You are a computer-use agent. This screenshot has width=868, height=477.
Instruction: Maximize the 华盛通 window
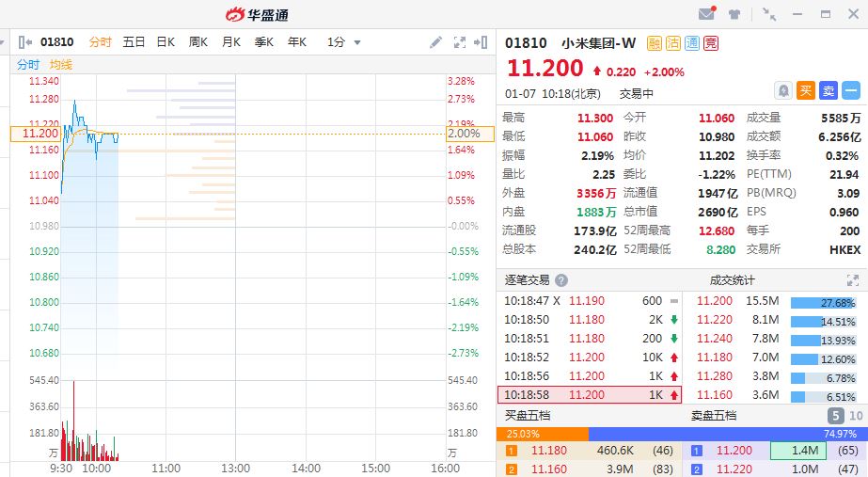click(826, 14)
